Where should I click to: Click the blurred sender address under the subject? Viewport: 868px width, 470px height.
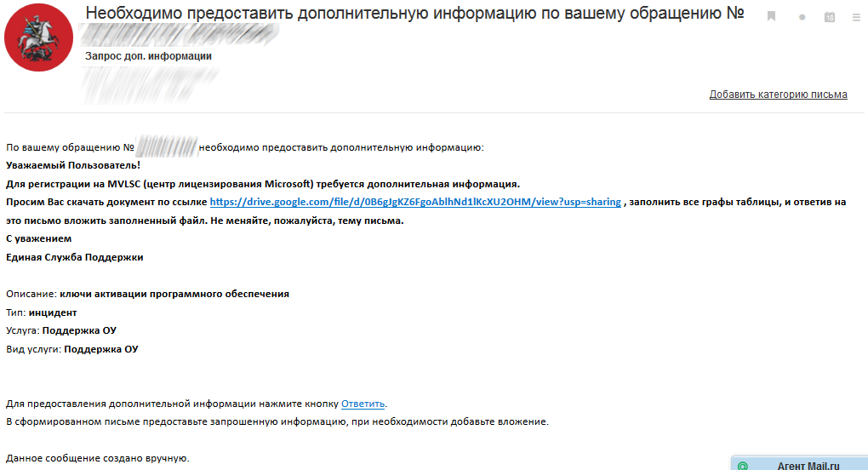(x=179, y=36)
